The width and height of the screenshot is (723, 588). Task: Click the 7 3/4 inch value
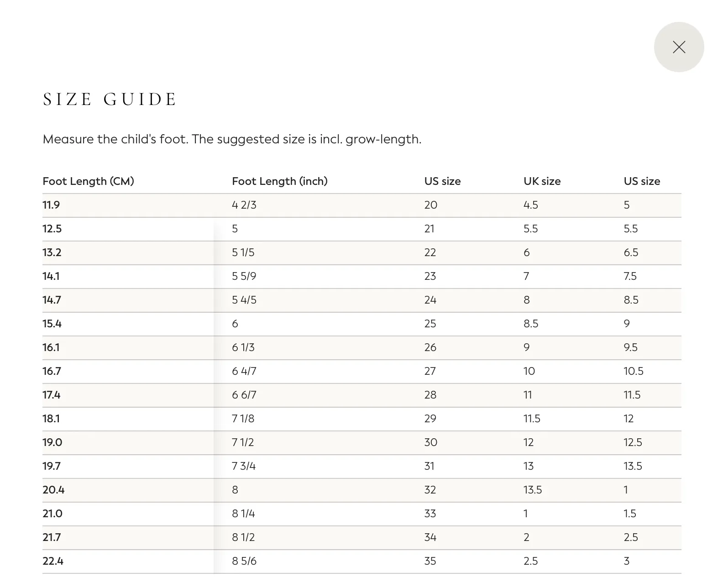(x=244, y=466)
